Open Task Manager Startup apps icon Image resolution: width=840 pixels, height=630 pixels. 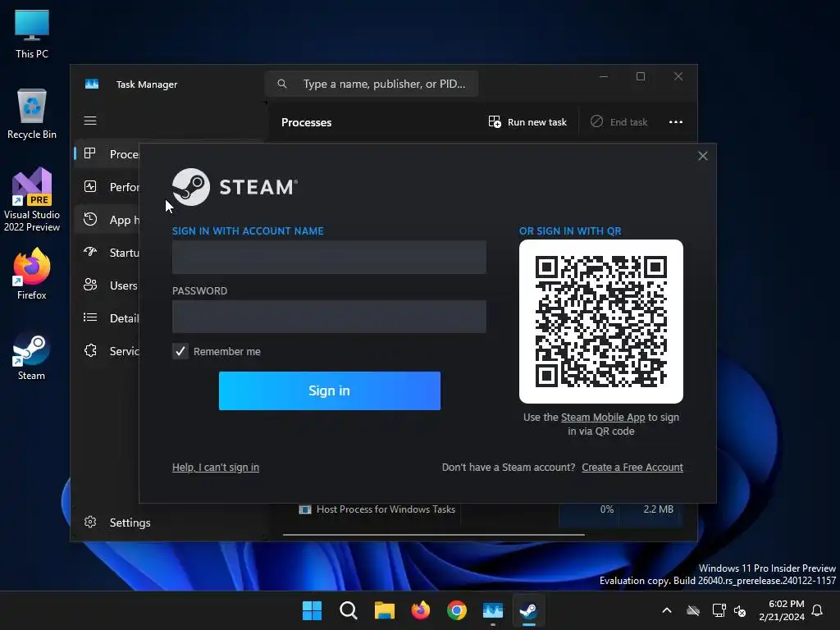(90, 252)
